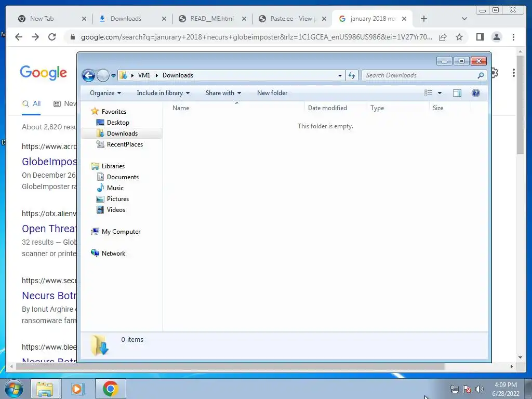532x399 pixels.
Task: Refresh the Downloads folder via address bar button
Action: (x=352, y=75)
